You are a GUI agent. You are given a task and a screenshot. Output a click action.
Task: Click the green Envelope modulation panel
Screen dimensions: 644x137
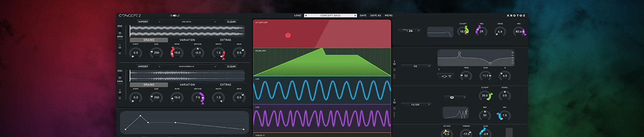click(322, 62)
